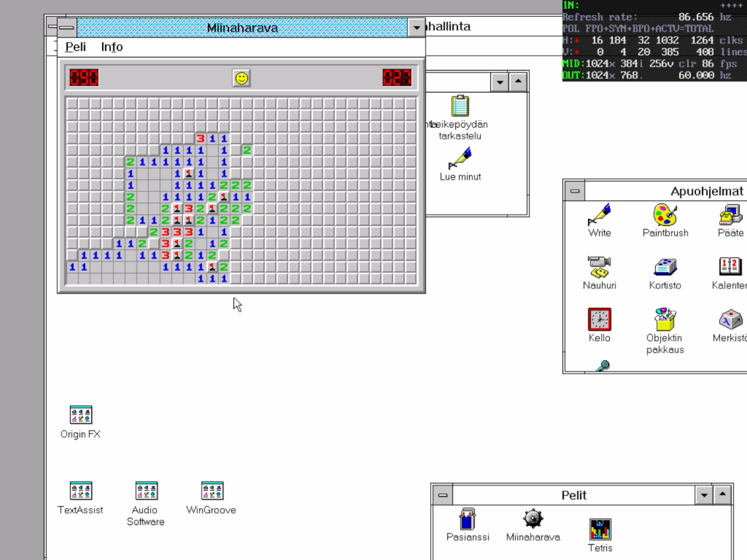Click the smiley face reset button
This screenshot has width=747, height=560.
point(241,78)
